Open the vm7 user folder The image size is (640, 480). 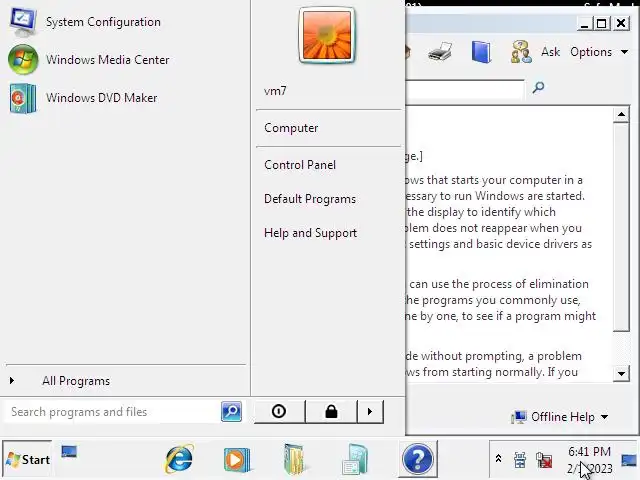coord(275,91)
